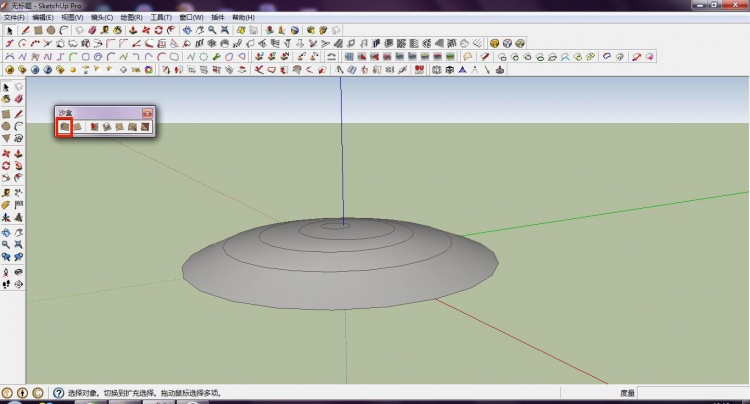This screenshot has height=404, width=750.
Task: Click the Line pencil in top toolbar
Action: point(25,30)
